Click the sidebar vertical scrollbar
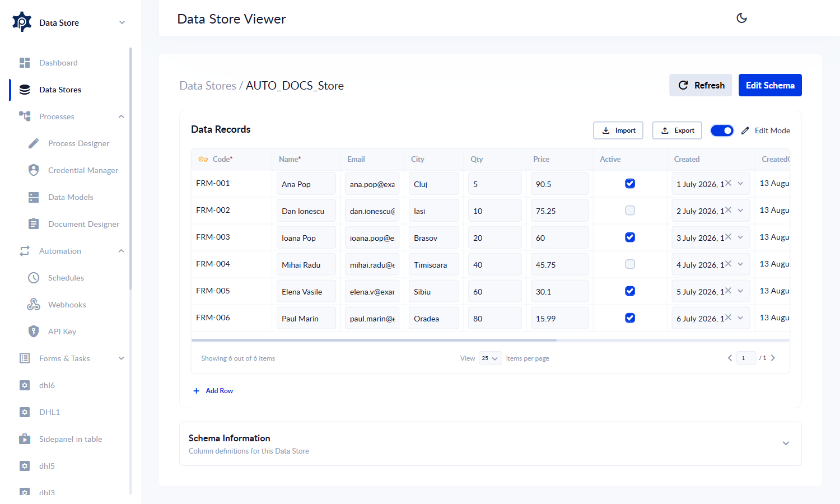This screenshot has width=840, height=504. (x=130, y=168)
